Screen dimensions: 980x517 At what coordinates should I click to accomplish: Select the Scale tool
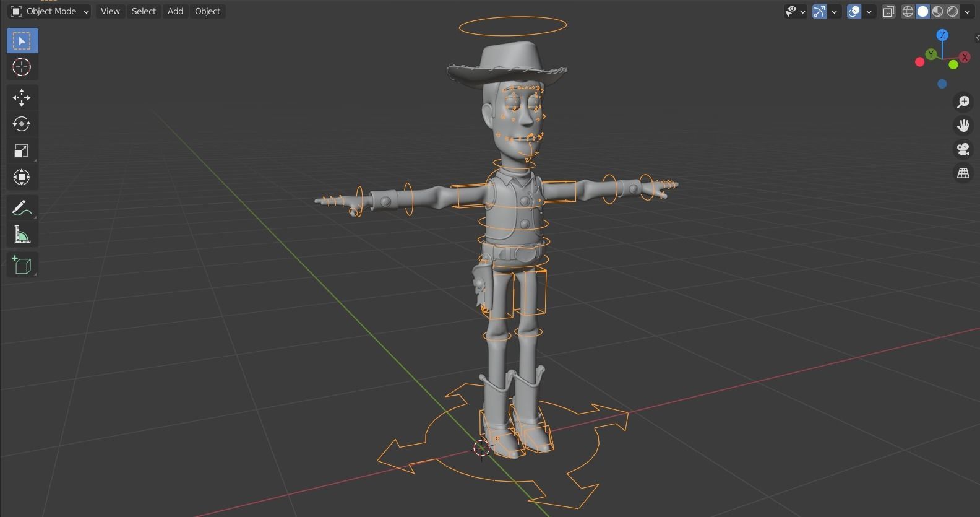[22, 151]
